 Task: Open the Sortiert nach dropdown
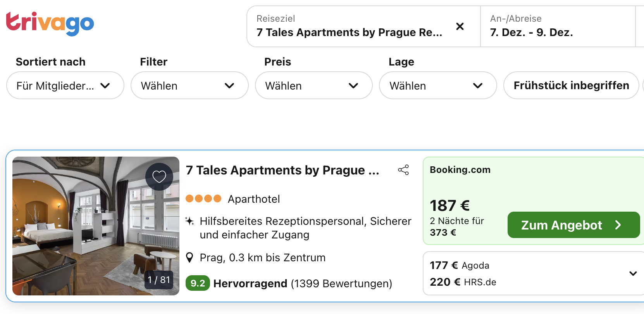pos(65,86)
